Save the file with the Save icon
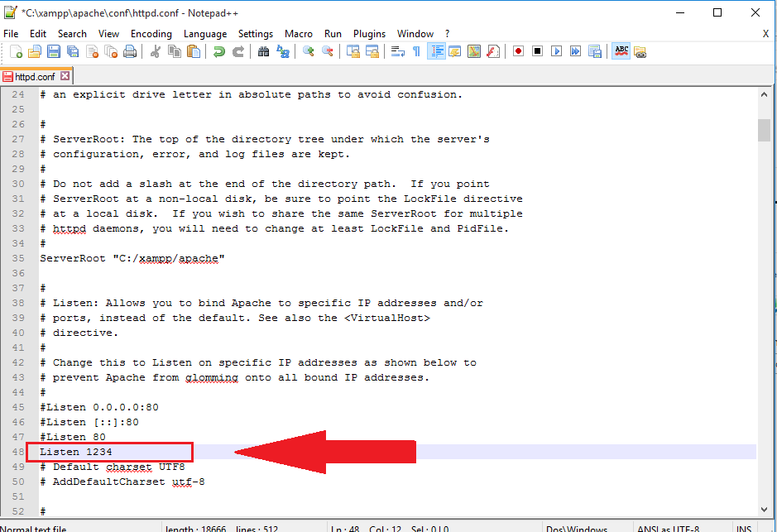777x532 pixels. [54, 51]
